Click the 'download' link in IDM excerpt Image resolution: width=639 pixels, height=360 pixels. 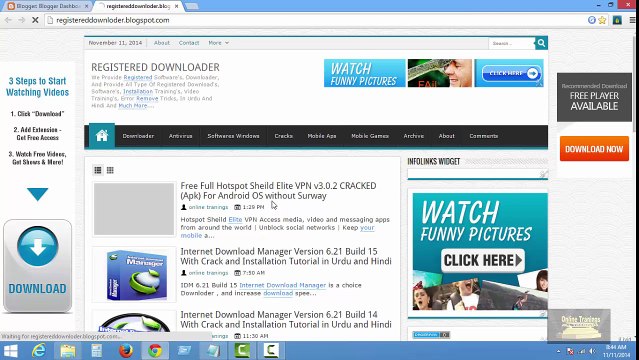[278, 293]
